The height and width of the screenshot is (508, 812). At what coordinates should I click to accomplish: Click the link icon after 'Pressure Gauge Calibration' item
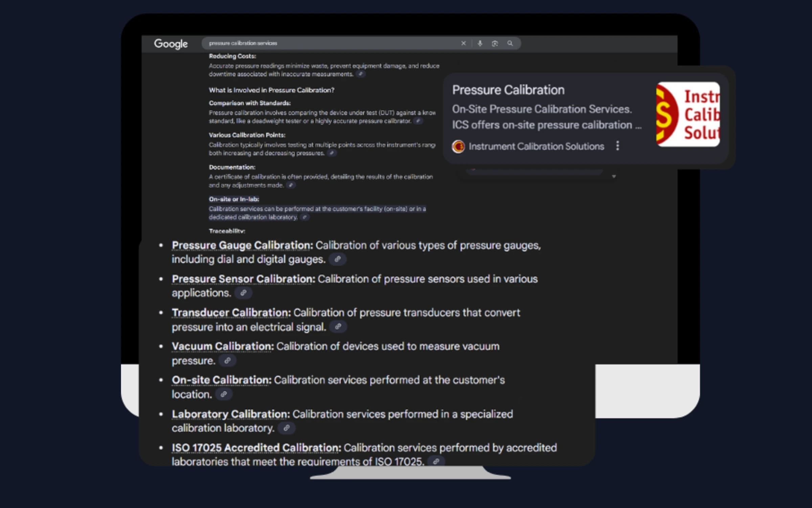click(x=337, y=259)
